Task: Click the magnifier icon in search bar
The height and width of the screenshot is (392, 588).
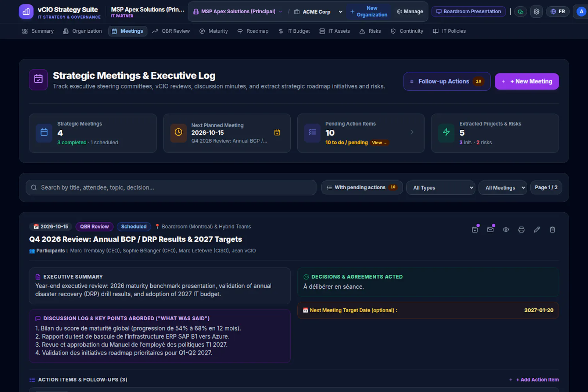Action: point(34,187)
